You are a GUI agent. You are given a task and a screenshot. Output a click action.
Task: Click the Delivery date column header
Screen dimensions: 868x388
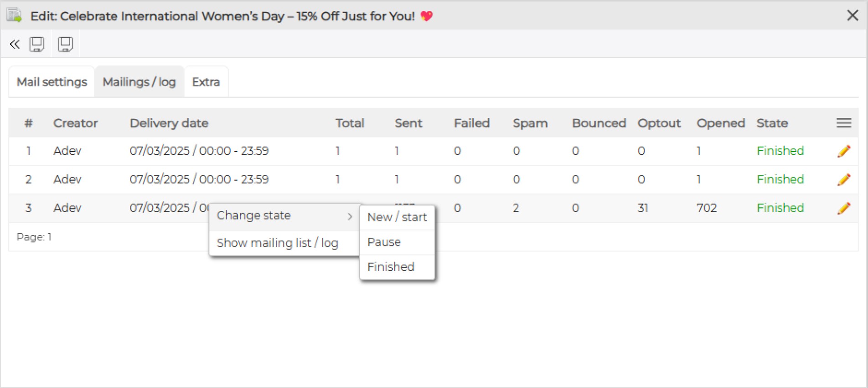click(x=169, y=123)
